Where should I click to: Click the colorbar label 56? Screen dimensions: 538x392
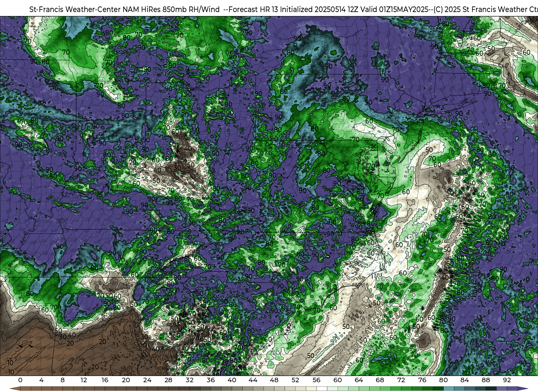316,380
